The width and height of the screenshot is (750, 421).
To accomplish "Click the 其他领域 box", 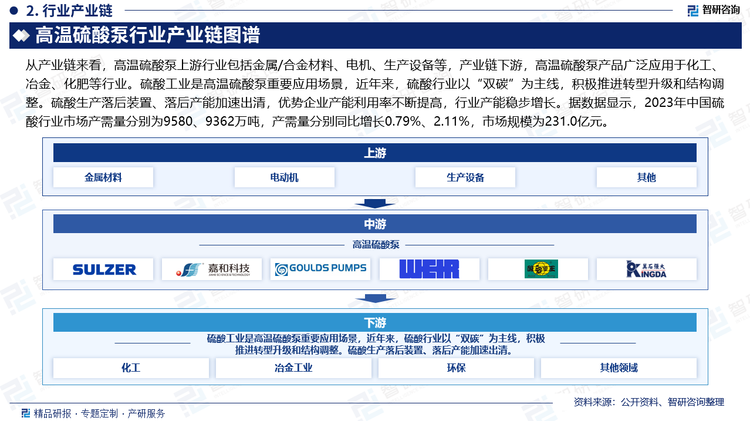I will click(618, 368).
